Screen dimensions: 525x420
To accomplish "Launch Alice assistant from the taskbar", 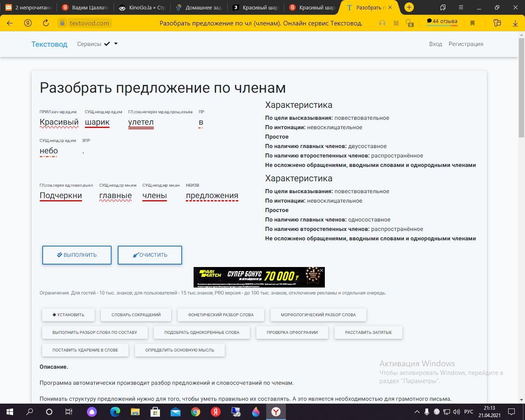I will pyautogui.click(x=92, y=412).
